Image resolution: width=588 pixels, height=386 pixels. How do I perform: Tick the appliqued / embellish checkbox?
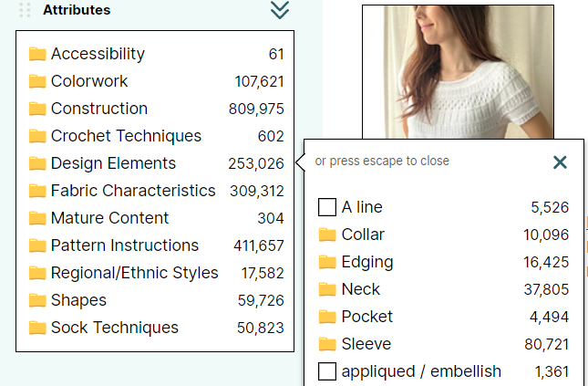point(327,371)
